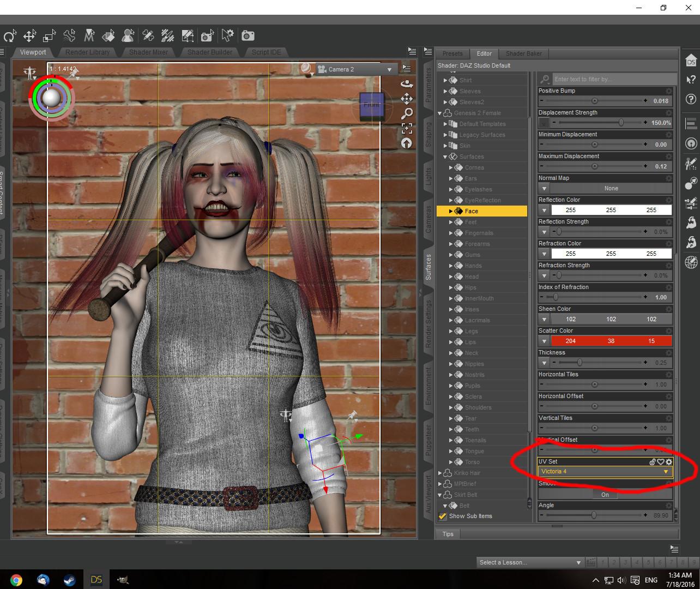Select the Rotate tool in the toolbar
This screenshot has width=700, height=589.
[10, 36]
